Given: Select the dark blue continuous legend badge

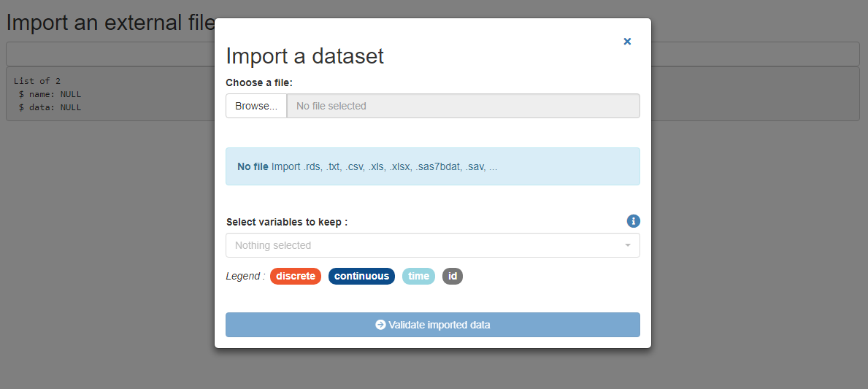Looking at the screenshot, I should [x=361, y=277].
